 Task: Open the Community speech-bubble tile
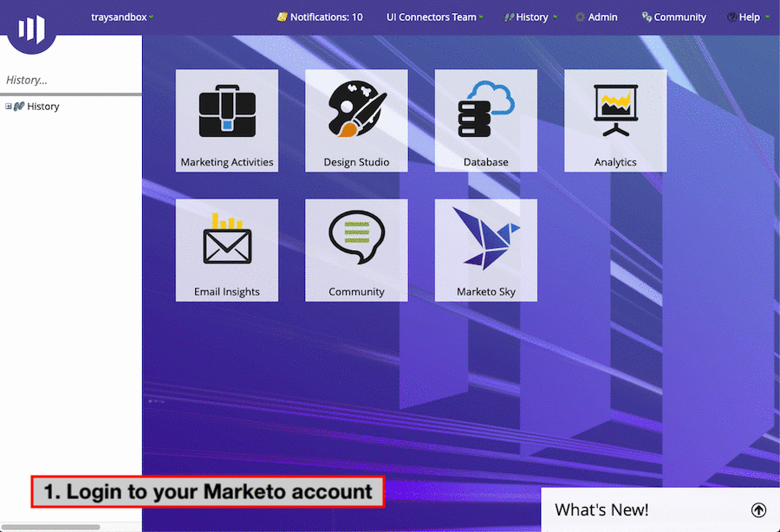coord(356,250)
